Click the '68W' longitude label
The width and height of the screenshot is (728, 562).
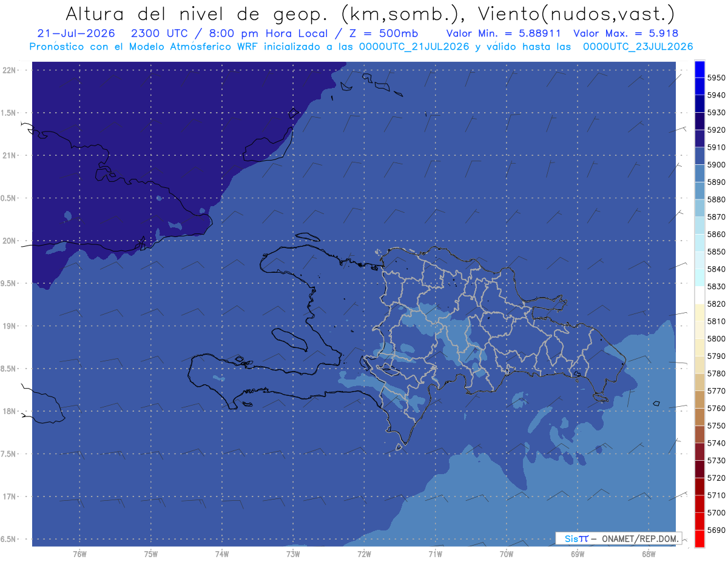pos(648,554)
